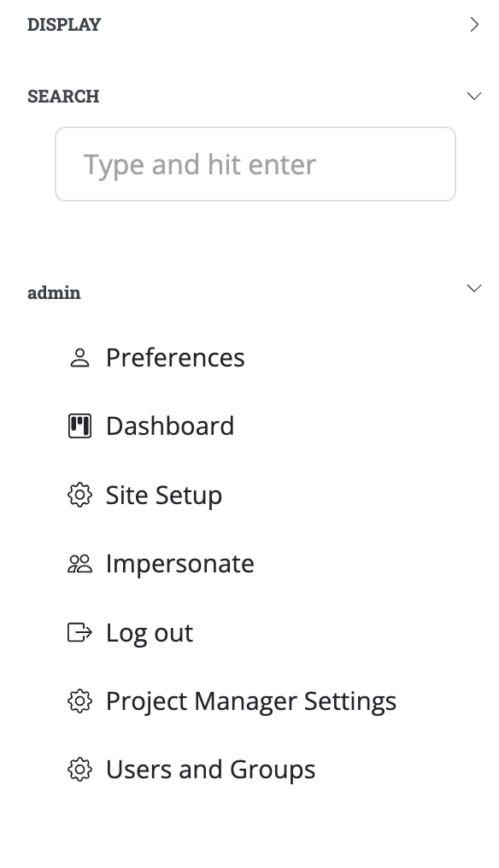Click the admin user heading
Image resolution: width=499 pixels, height=868 pixels.
(x=55, y=292)
